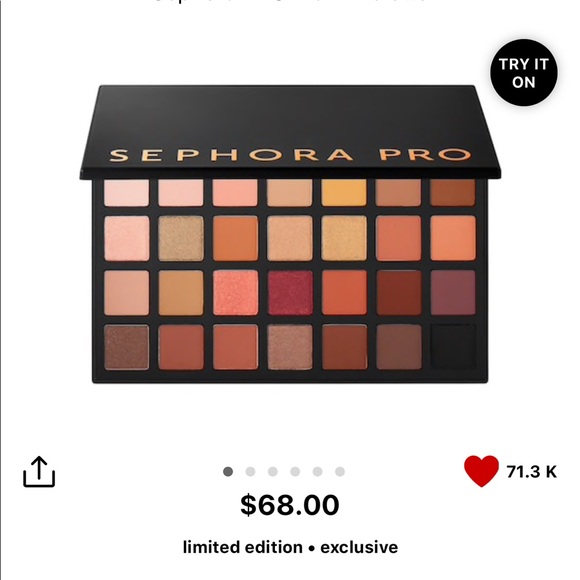Select the fifth carousel dot

tap(317, 472)
